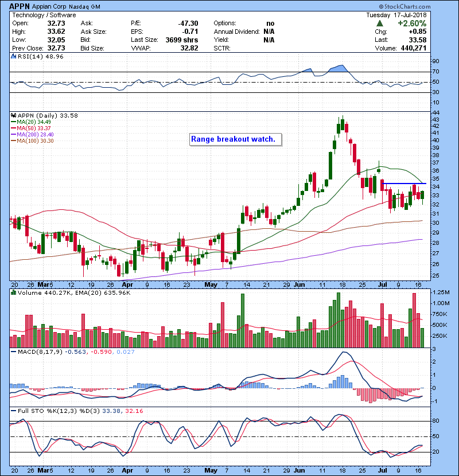Click the candlestick icon beside APPN (Daily)

13,116
